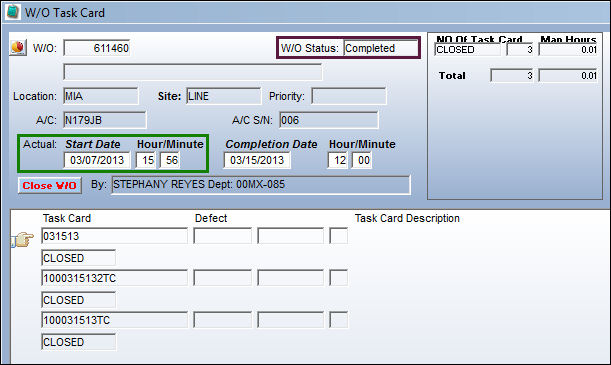Image resolution: width=611 pixels, height=365 pixels.
Task: Click CLOSED status under task card 031513
Action: pos(78,258)
